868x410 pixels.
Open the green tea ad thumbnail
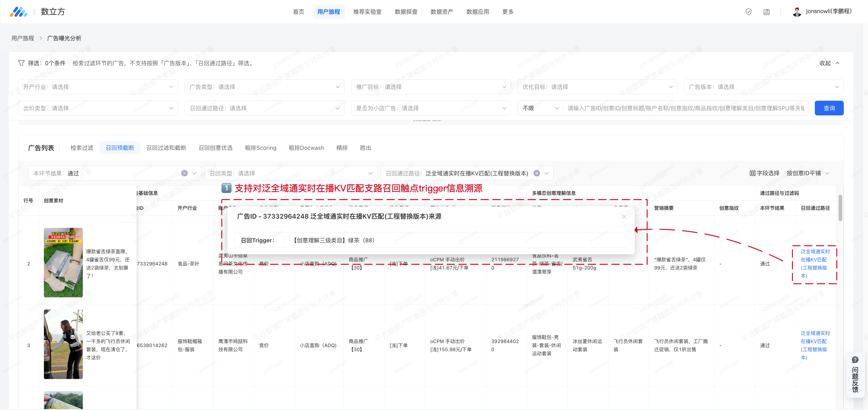tap(63, 262)
